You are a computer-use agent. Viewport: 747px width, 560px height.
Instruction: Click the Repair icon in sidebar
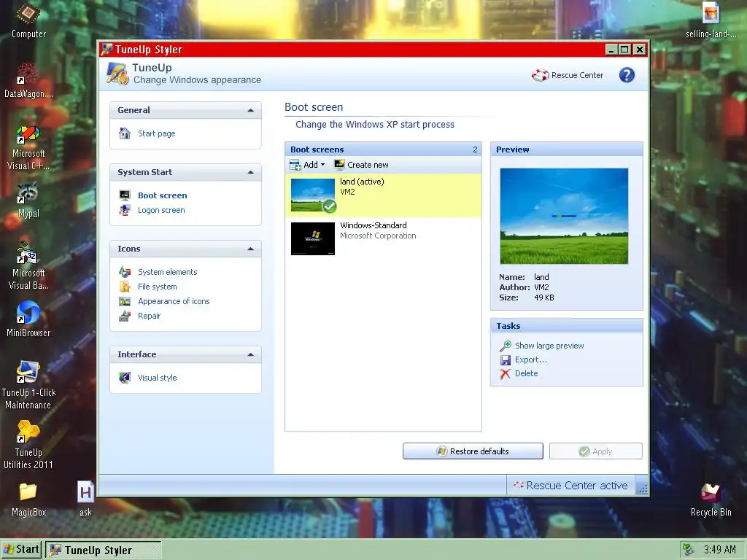[x=125, y=316]
